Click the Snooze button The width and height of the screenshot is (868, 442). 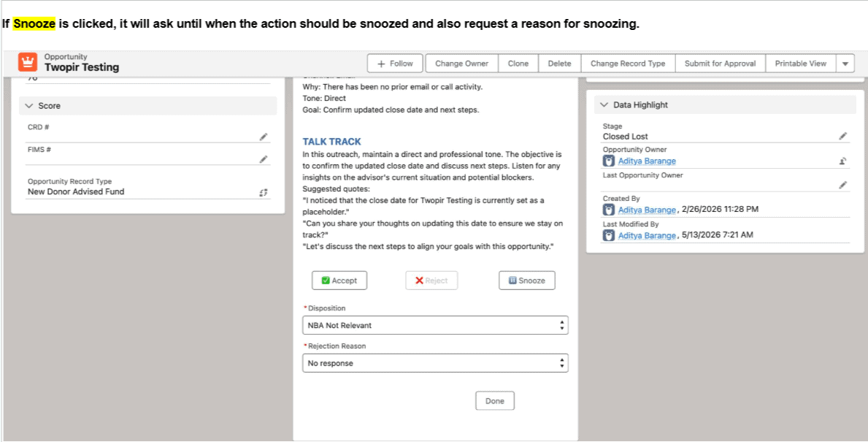click(527, 281)
